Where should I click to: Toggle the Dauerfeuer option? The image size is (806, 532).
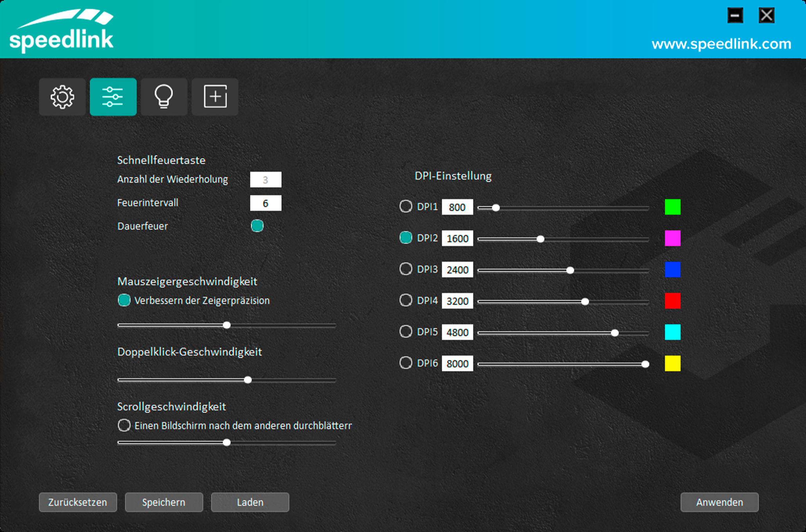(257, 226)
